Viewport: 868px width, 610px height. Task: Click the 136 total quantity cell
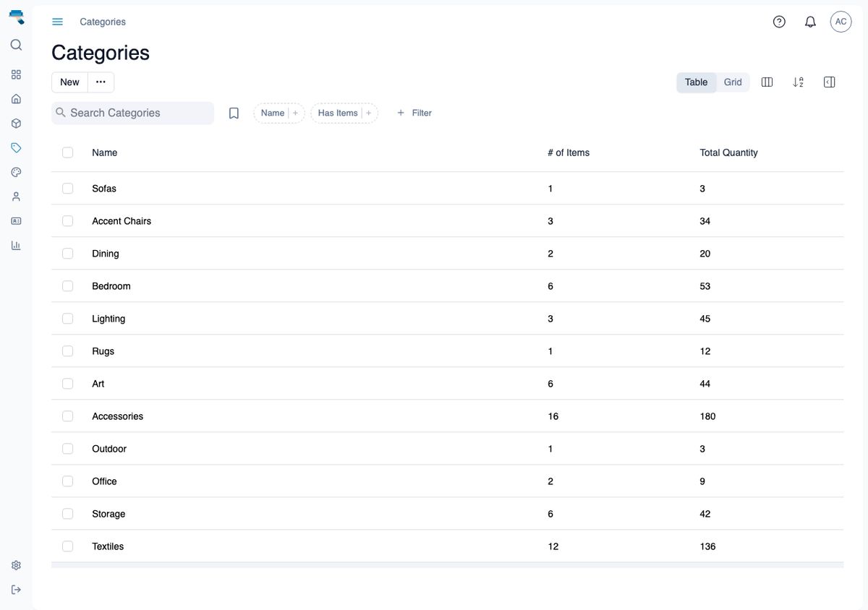[x=707, y=546]
